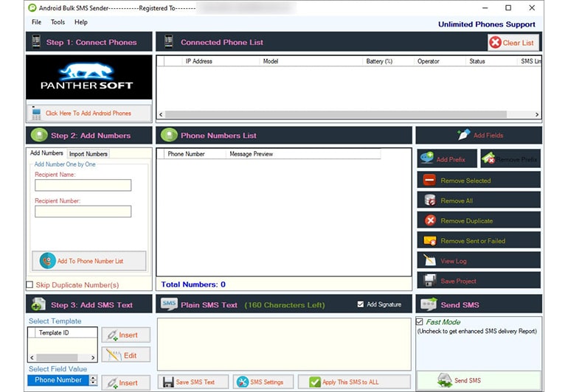The height and width of the screenshot is (392, 568).
Task: Click the Remove All database icon
Action: (429, 200)
